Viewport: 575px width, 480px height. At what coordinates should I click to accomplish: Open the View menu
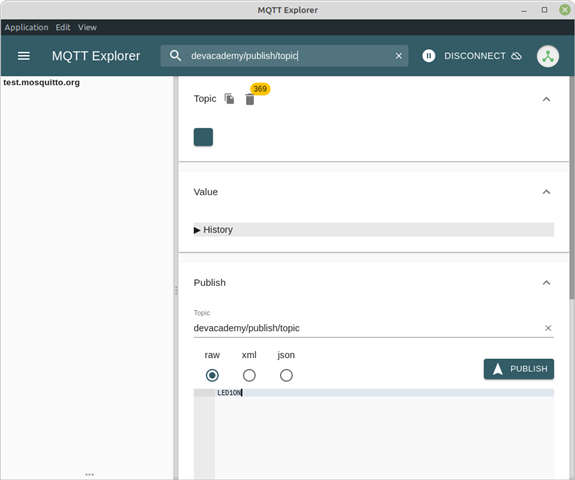pyautogui.click(x=87, y=28)
